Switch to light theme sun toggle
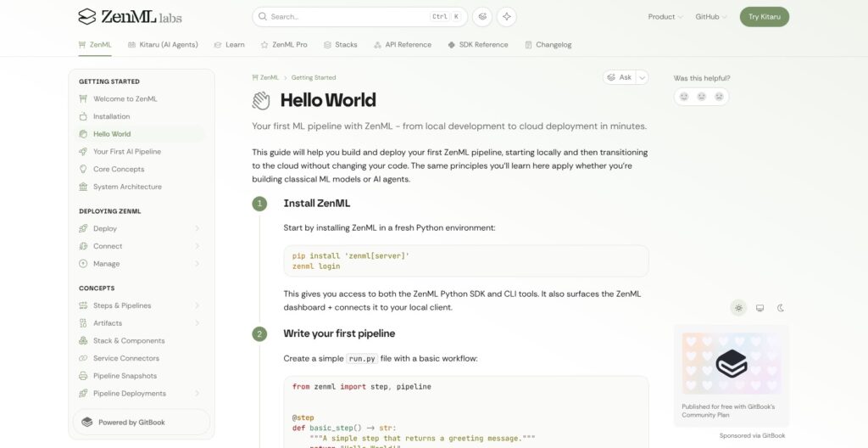868x448 pixels. (x=738, y=308)
